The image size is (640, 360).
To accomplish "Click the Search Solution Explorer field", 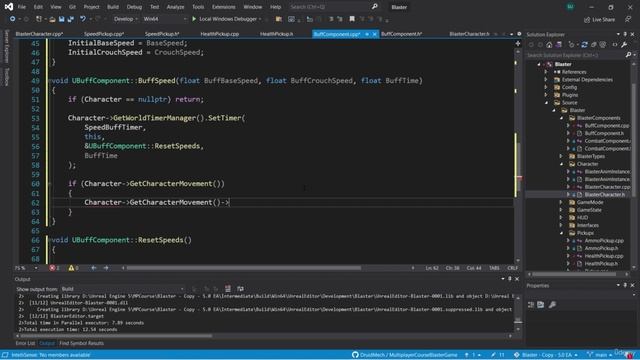I will pyautogui.click(x=575, y=55).
